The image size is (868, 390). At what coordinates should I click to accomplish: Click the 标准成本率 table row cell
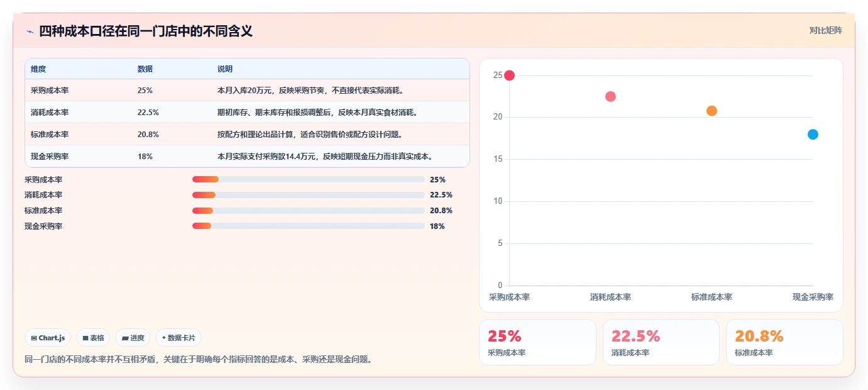[x=50, y=135]
